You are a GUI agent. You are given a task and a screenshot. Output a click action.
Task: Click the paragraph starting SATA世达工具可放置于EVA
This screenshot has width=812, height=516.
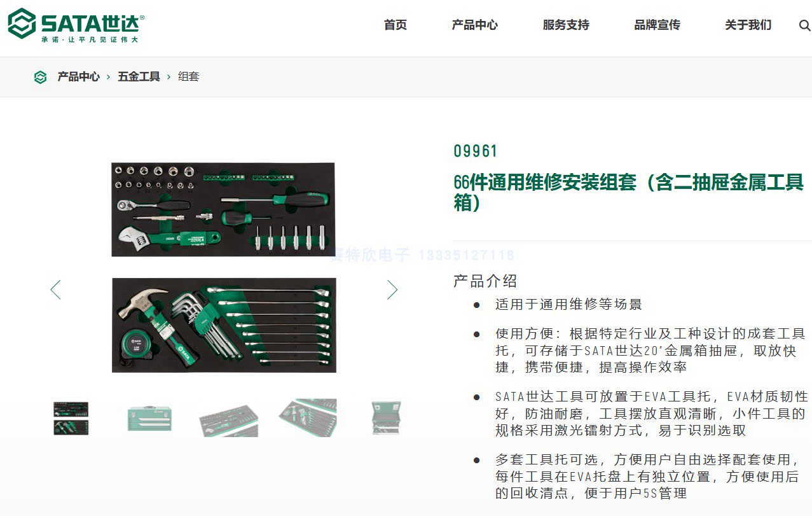652,414
